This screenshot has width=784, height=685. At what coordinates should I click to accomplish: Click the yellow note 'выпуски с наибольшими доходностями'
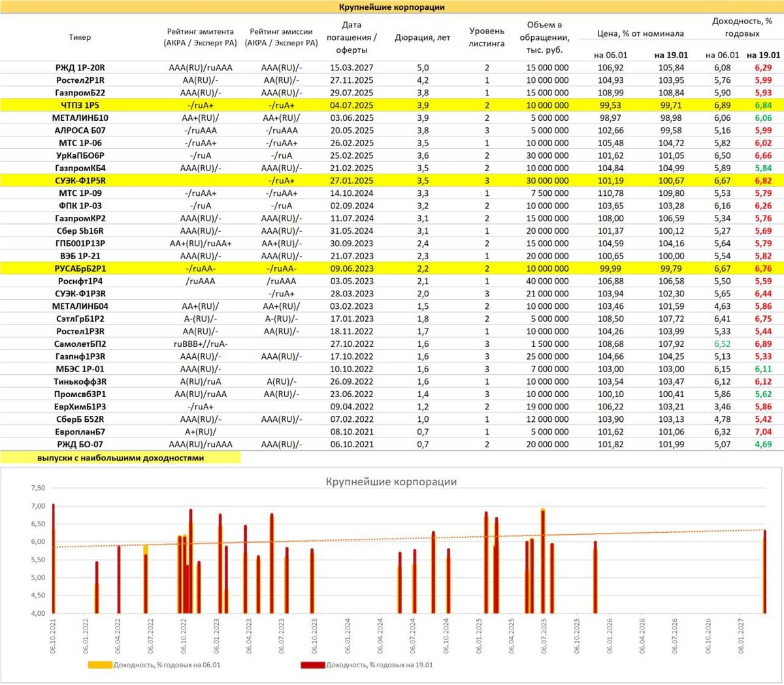pyautogui.click(x=120, y=458)
